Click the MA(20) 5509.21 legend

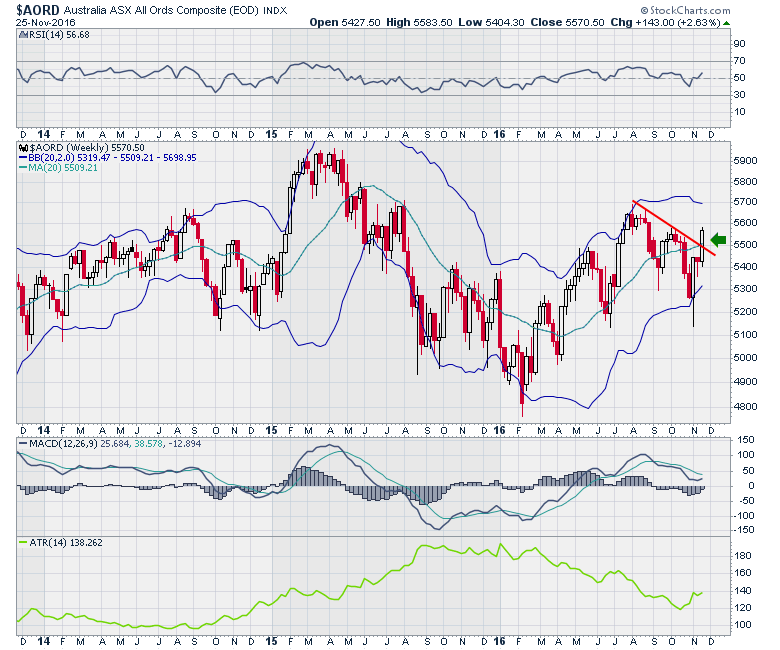(x=63, y=168)
